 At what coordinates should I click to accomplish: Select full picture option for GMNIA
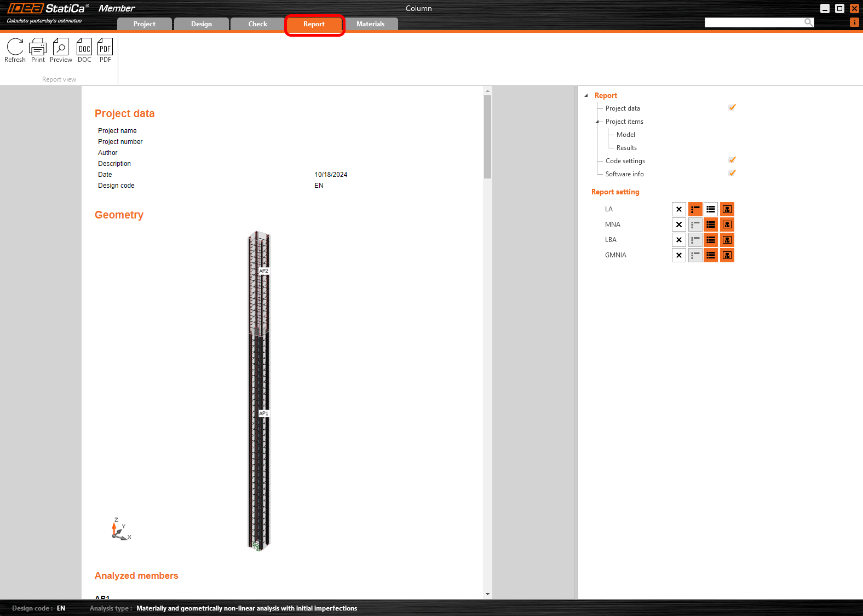[727, 255]
